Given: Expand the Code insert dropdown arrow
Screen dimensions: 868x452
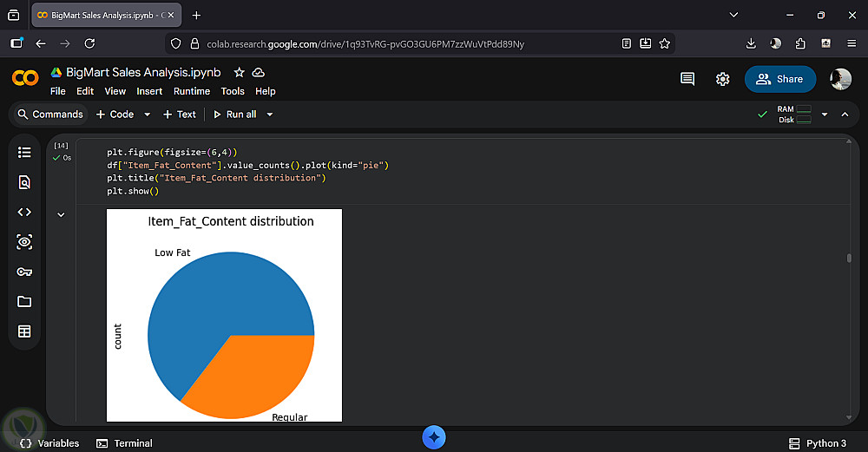Looking at the screenshot, I should click(x=147, y=115).
